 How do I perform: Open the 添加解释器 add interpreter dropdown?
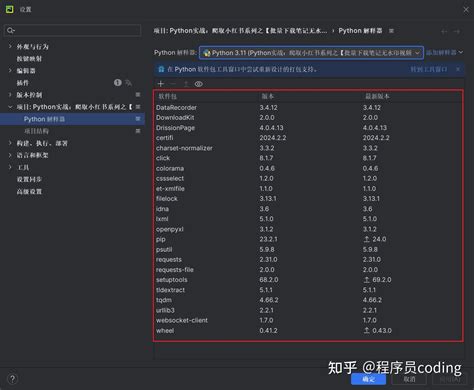[x=445, y=52]
